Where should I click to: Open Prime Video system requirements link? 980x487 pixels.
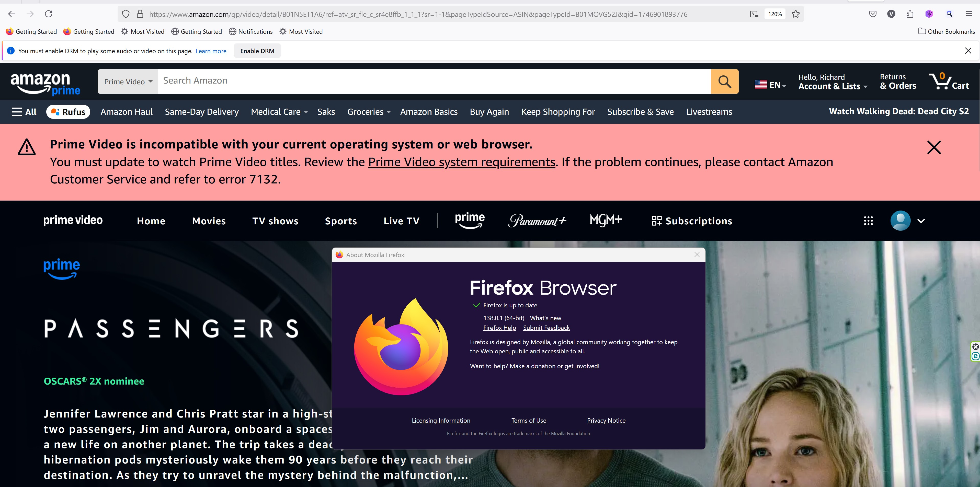461,162
